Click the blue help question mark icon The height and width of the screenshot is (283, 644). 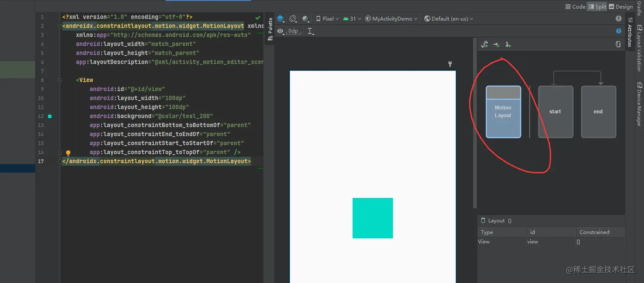(619, 31)
